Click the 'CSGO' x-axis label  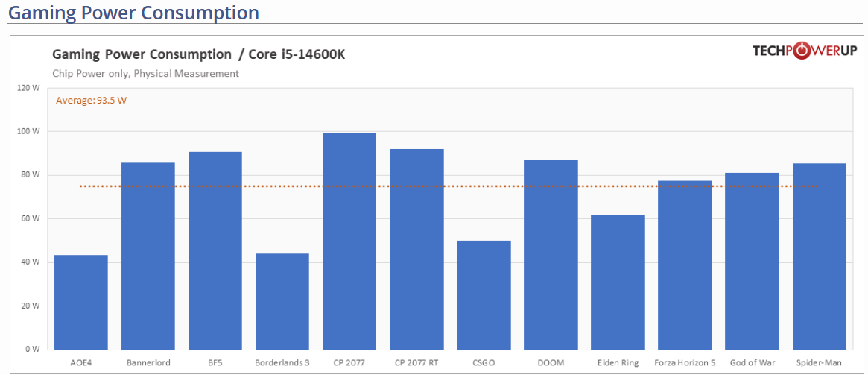(x=484, y=363)
